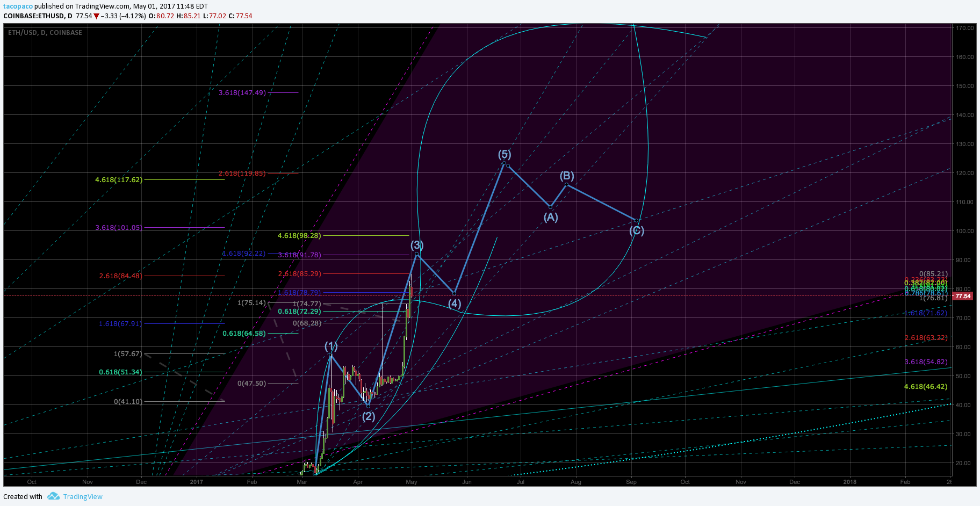Click the 1(57.67) Fibonacci label
Viewport: 980px width, 506px height.
click(128, 354)
